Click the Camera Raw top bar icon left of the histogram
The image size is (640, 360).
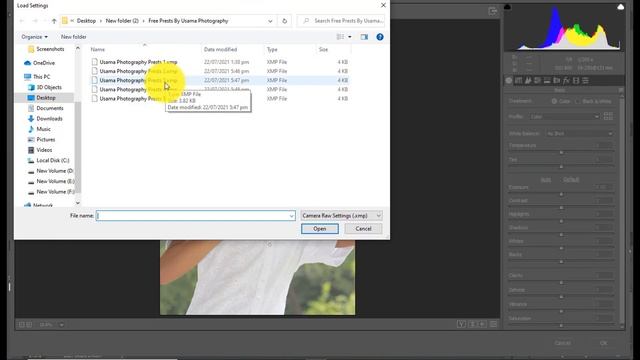pos(493,11)
